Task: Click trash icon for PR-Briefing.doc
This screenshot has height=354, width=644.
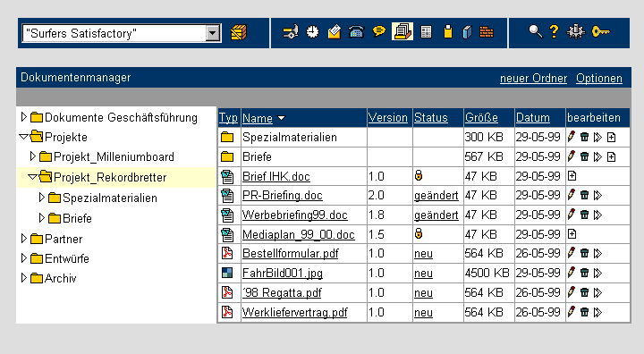Action: (x=584, y=195)
